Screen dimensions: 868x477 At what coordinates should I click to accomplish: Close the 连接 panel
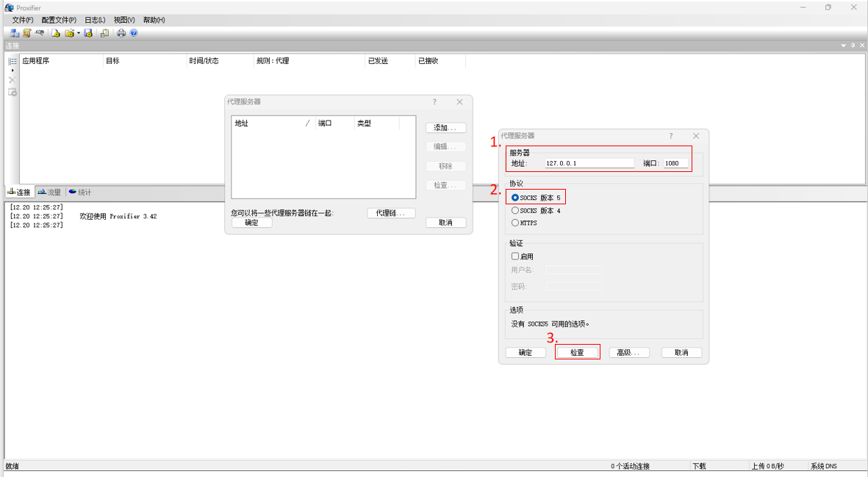pos(862,46)
